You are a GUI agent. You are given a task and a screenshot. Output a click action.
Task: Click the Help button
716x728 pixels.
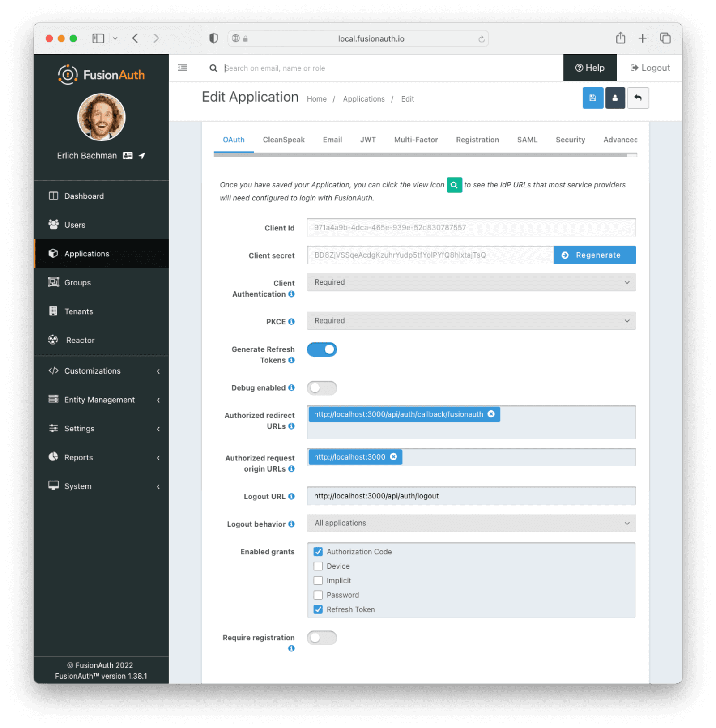(x=590, y=68)
